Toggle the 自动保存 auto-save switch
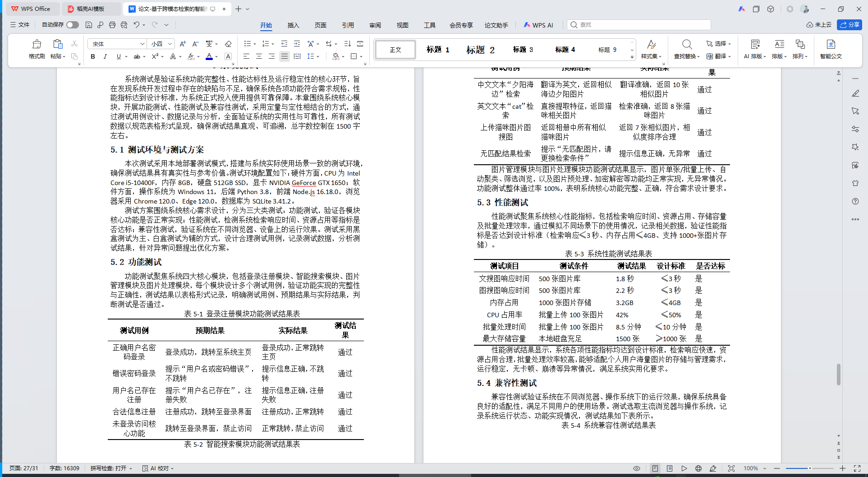This screenshot has width=868, height=477. [x=72, y=25]
